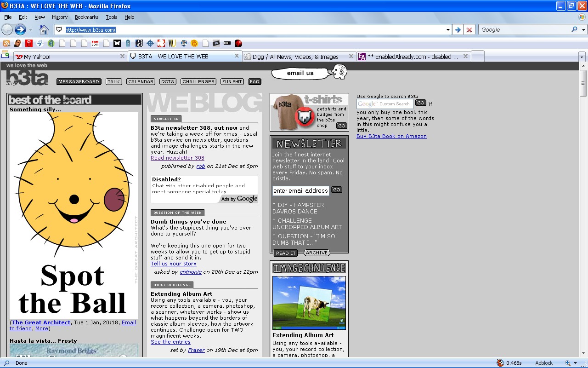The image size is (588, 368).
Task: Open the face portrait bookmark icon
Action: 17,43
